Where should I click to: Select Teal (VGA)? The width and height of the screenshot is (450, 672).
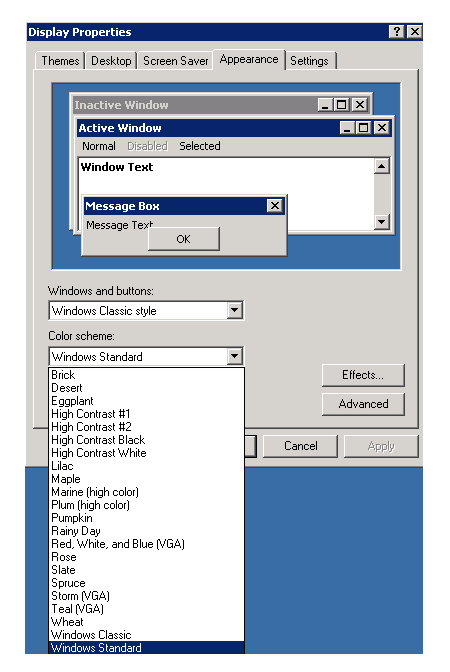pos(147,609)
